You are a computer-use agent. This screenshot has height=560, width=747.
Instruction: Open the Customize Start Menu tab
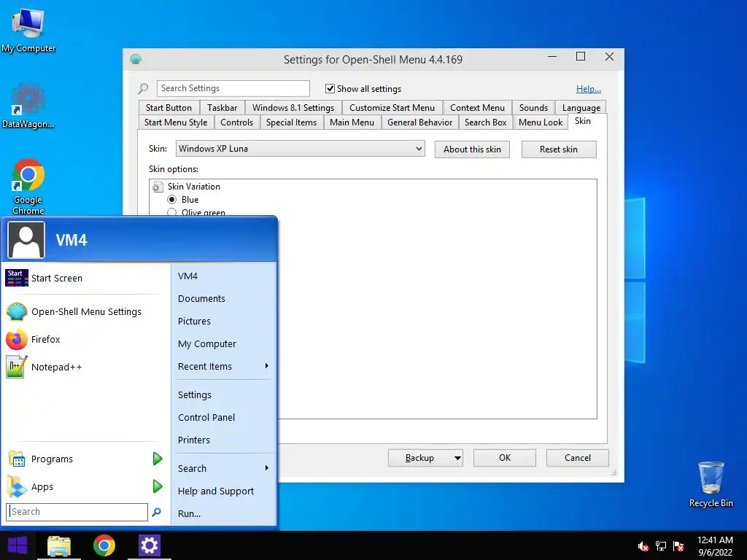pos(392,108)
